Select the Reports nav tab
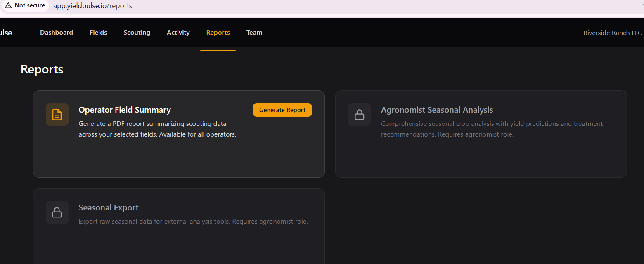The height and width of the screenshot is (264, 644). coord(218,33)
